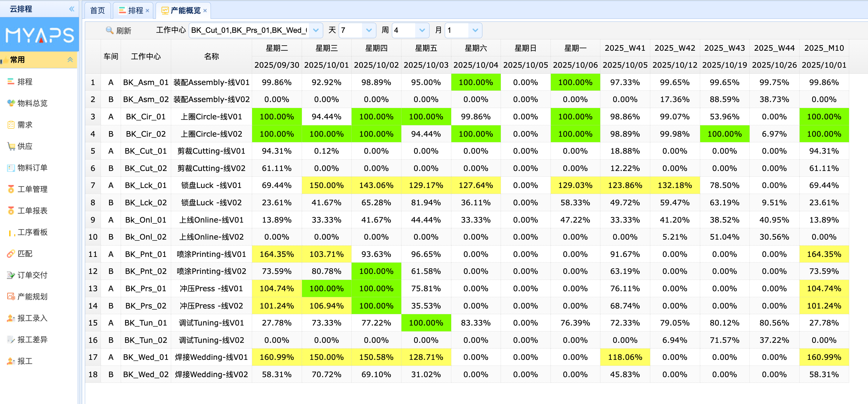Open 物料总览 from the sidebar
This screenshot has width=868, height=404.
coord(32,103)
